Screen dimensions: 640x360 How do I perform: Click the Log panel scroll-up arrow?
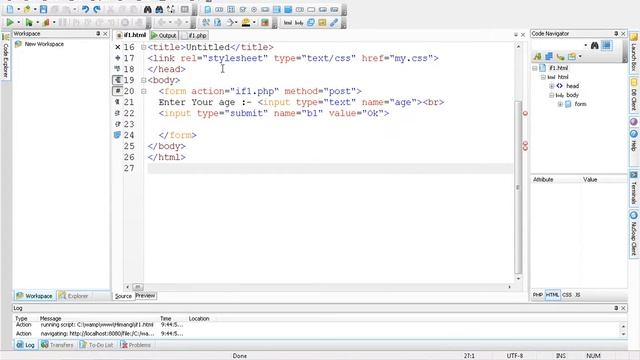pos(623,326)
